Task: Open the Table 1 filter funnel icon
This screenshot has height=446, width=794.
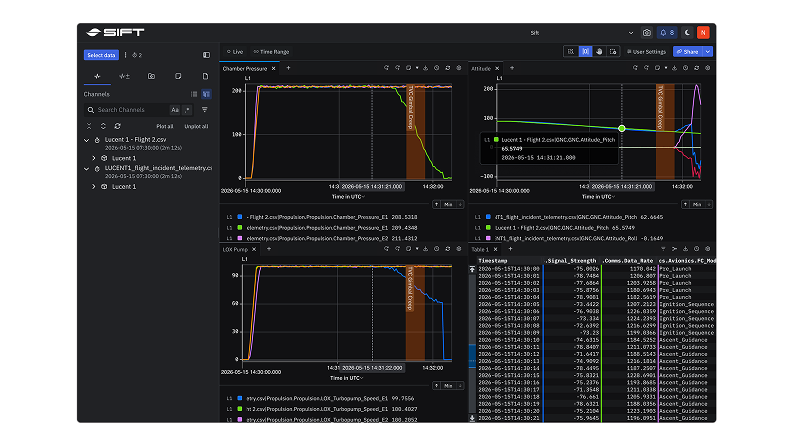Action: (663, 249)
